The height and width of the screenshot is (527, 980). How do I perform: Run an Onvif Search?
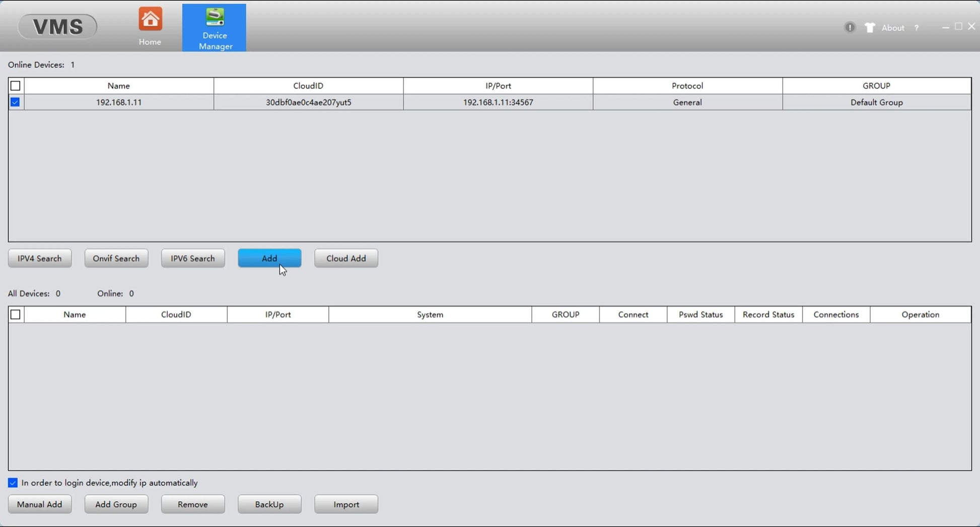116,259
